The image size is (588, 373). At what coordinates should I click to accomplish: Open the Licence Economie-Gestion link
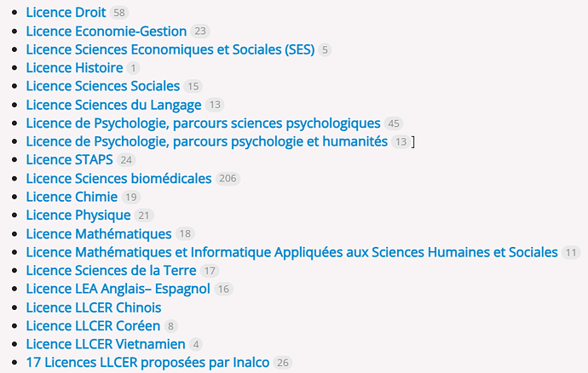coord(107,32)
